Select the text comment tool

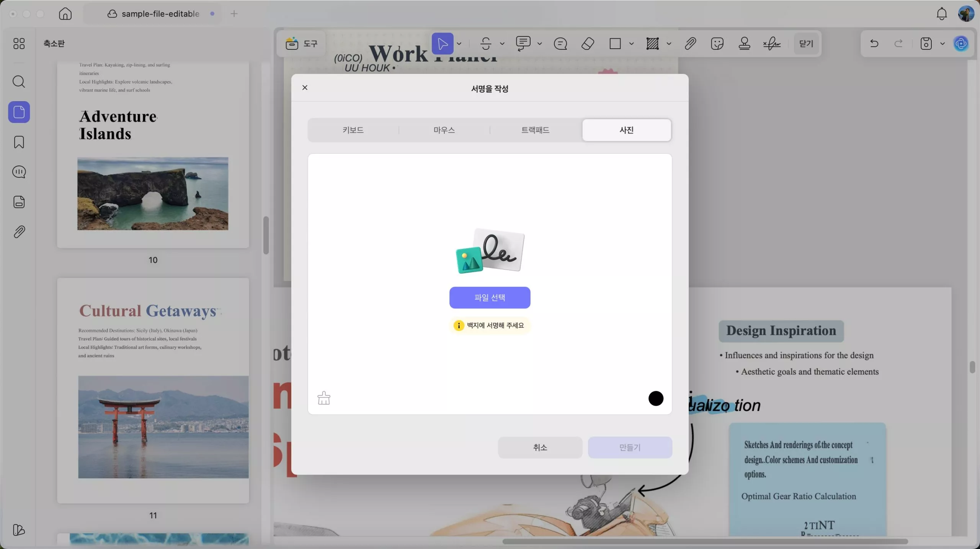[x=523, y=44]
